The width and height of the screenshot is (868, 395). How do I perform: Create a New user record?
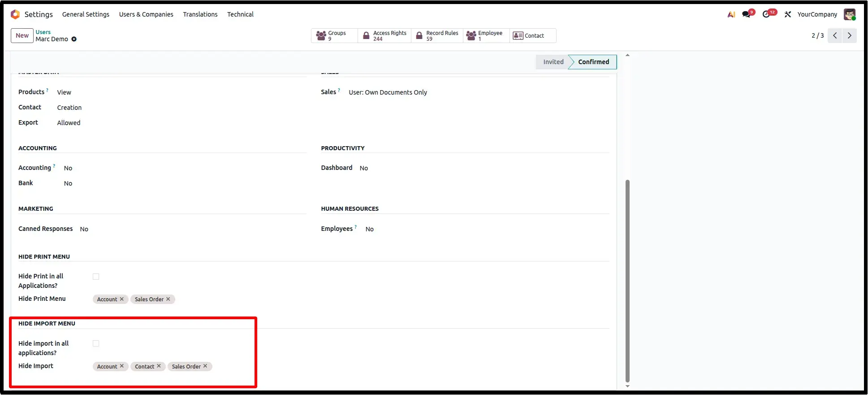(x=22, y=35)
